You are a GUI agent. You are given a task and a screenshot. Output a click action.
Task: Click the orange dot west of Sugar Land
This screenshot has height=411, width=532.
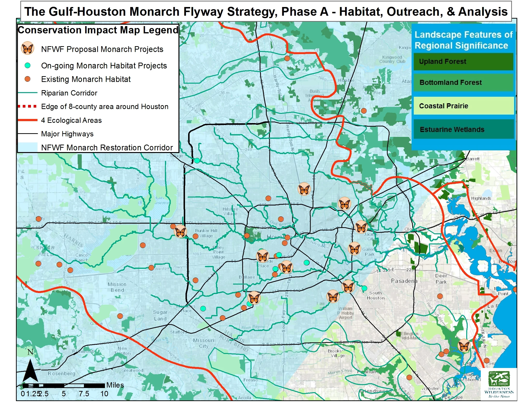click(x=120, y=316)
